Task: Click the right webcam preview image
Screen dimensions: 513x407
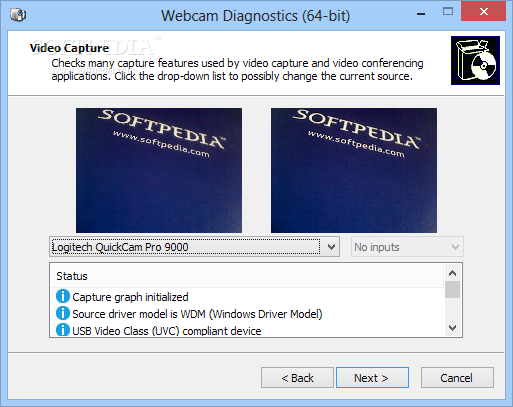Action: pos(354,170)
